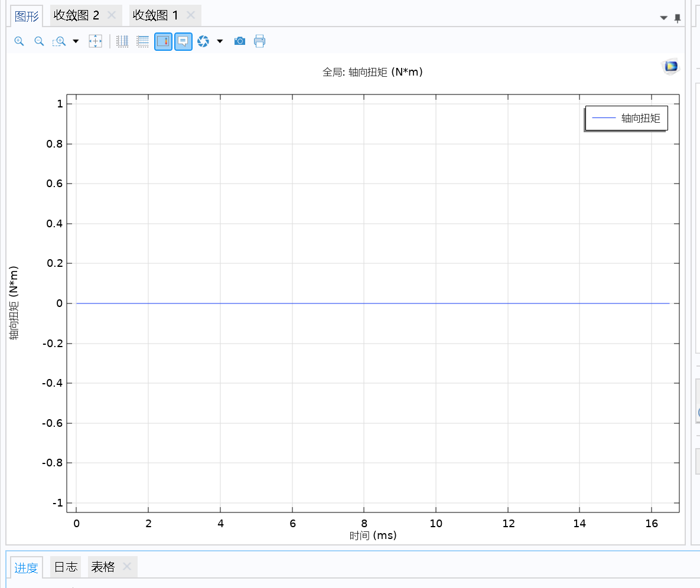Toggle the plot information annotation button
The image size is (700, 588).
183,41
